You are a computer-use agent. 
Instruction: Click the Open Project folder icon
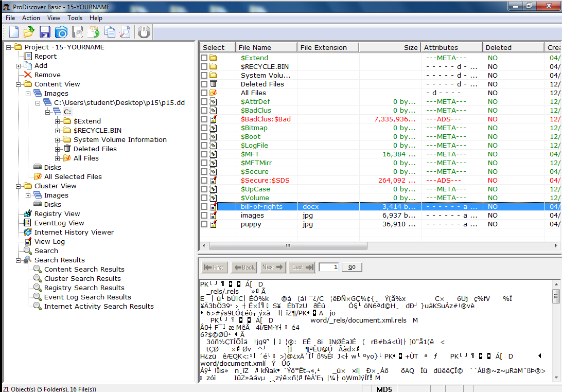click(x=29, y=32)
